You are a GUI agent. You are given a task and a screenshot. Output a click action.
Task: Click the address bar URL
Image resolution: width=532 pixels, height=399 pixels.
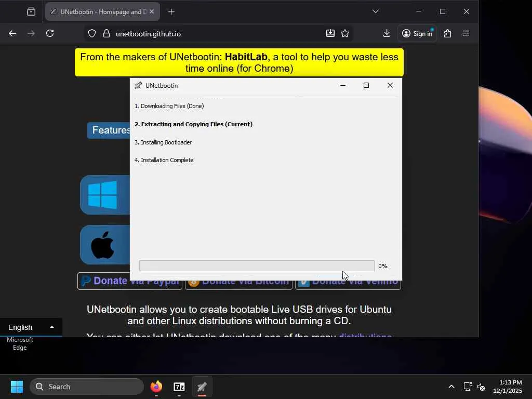[148, 34]
